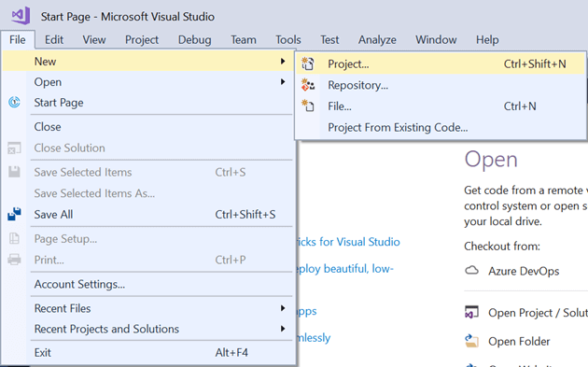
Task: Choose Start Page menu entry
Action: (x=147, y=103)
